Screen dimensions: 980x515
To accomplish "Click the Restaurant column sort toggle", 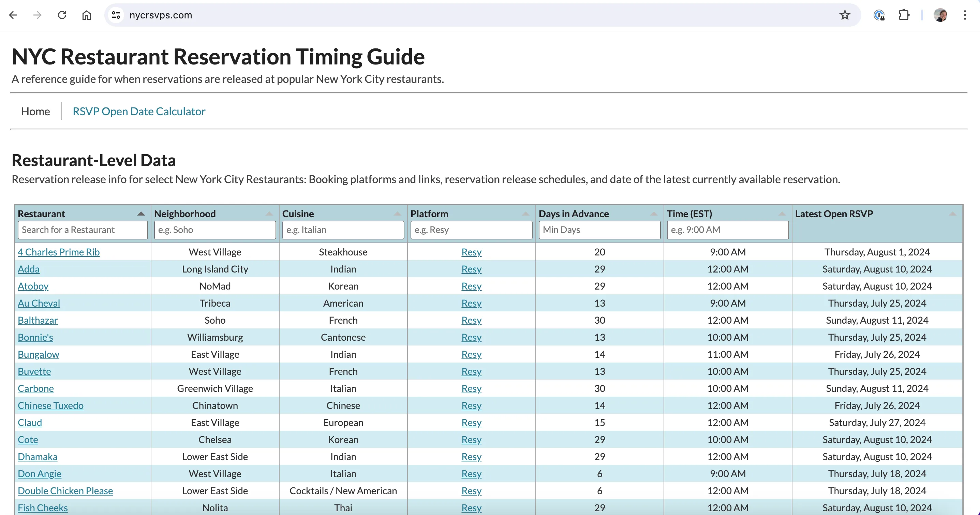I will (x=139, y=213).
